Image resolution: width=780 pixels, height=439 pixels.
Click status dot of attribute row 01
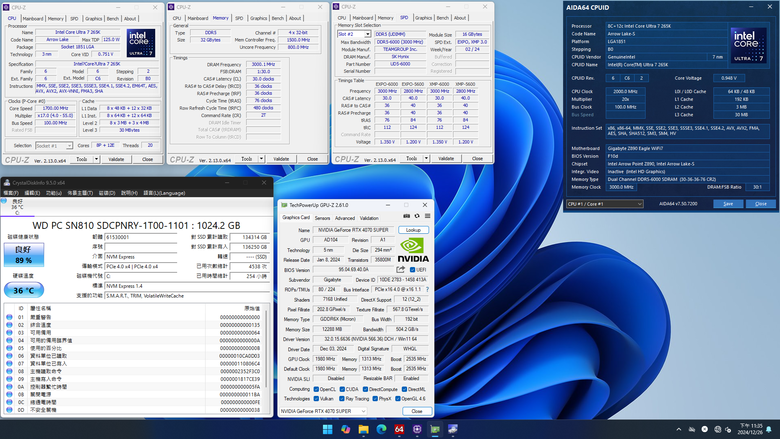[9, 317]
